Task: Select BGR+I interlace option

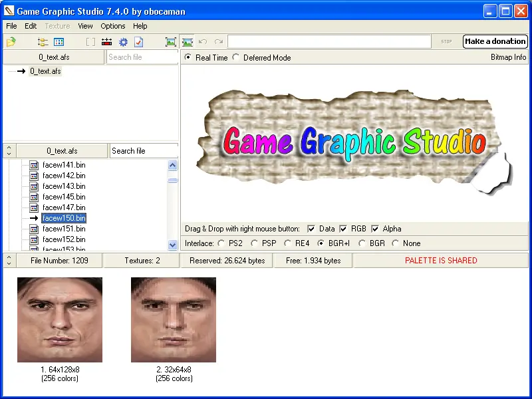Action: tap(321, 243)
